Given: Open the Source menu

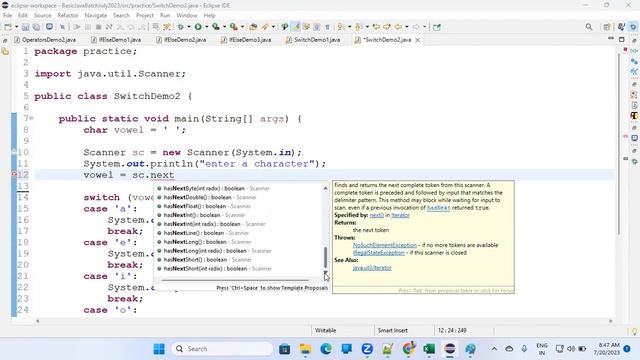Looking at the screenshot, I should click(42, 16).
